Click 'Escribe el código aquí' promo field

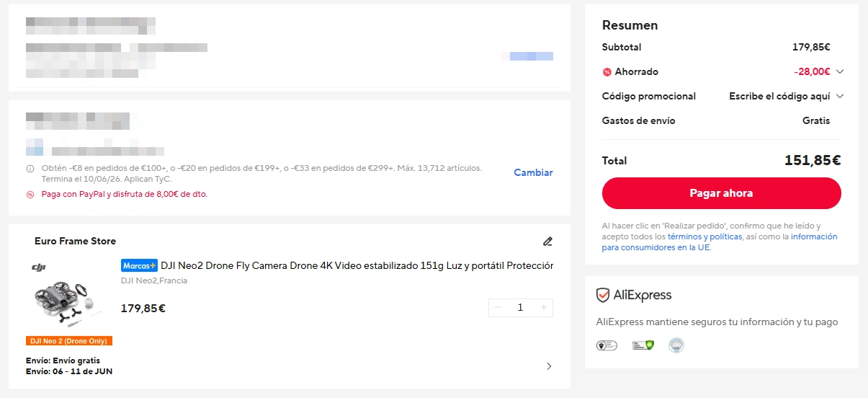click(x=779, y=96)
